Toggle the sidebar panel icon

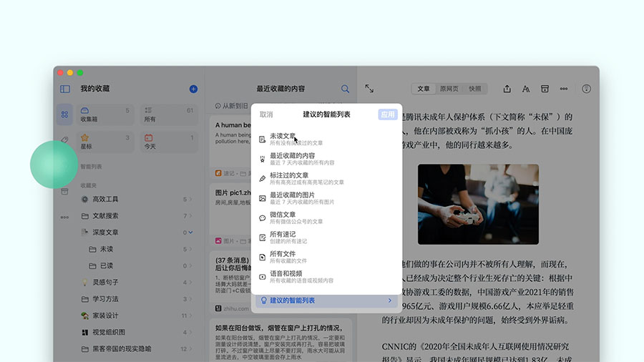[65, 89]
